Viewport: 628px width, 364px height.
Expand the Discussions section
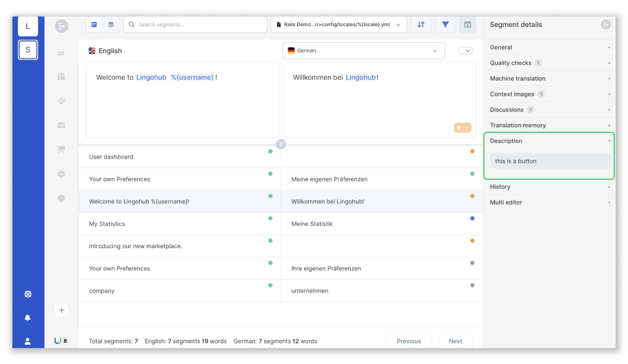(x=549, y=110)
